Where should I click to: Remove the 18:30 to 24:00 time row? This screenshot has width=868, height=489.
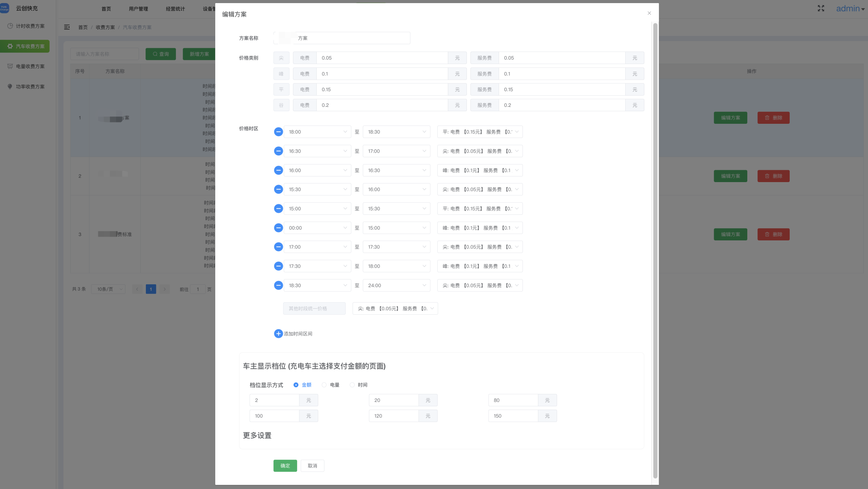pyautogui.click(x=278, y=286)
